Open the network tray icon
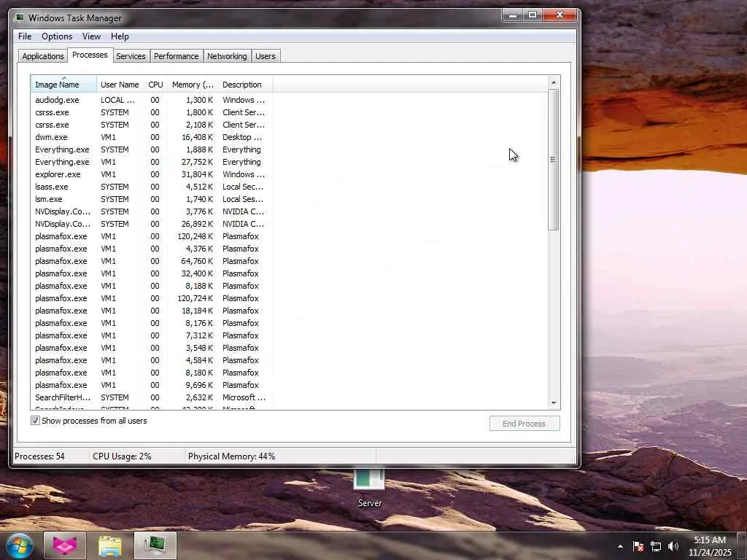Image resolution: width=747 pixels, height=560 pixels. click(656, 546)
